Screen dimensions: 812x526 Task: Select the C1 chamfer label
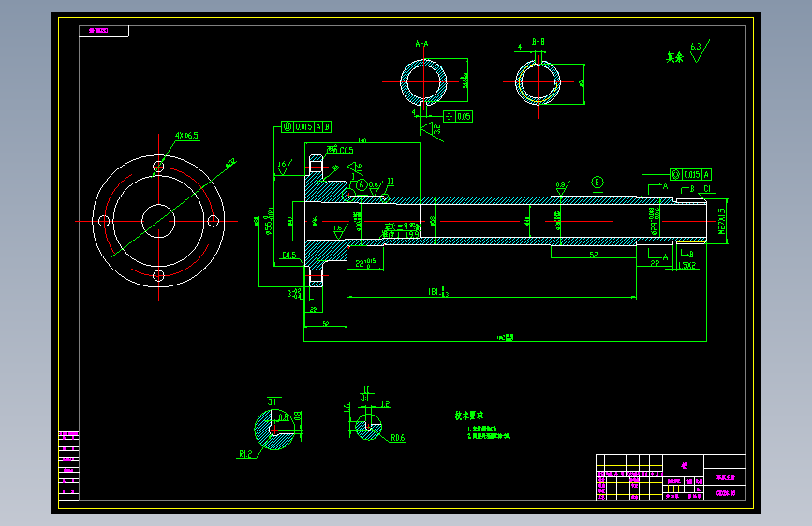[707, 189]
